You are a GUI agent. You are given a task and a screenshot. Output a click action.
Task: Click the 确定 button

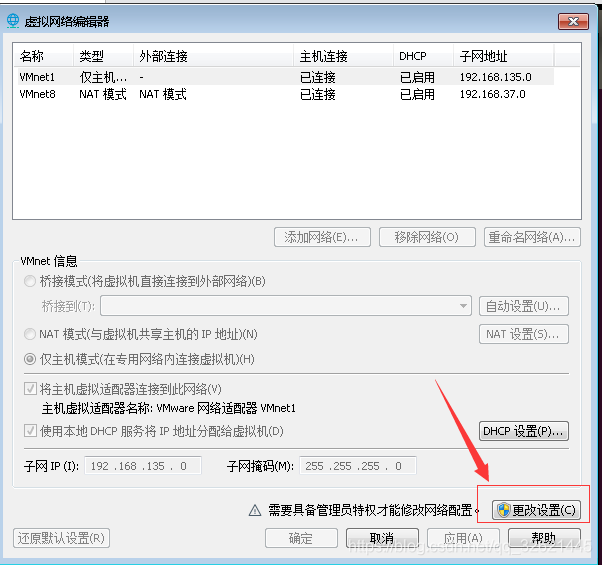tap(301, 538)
